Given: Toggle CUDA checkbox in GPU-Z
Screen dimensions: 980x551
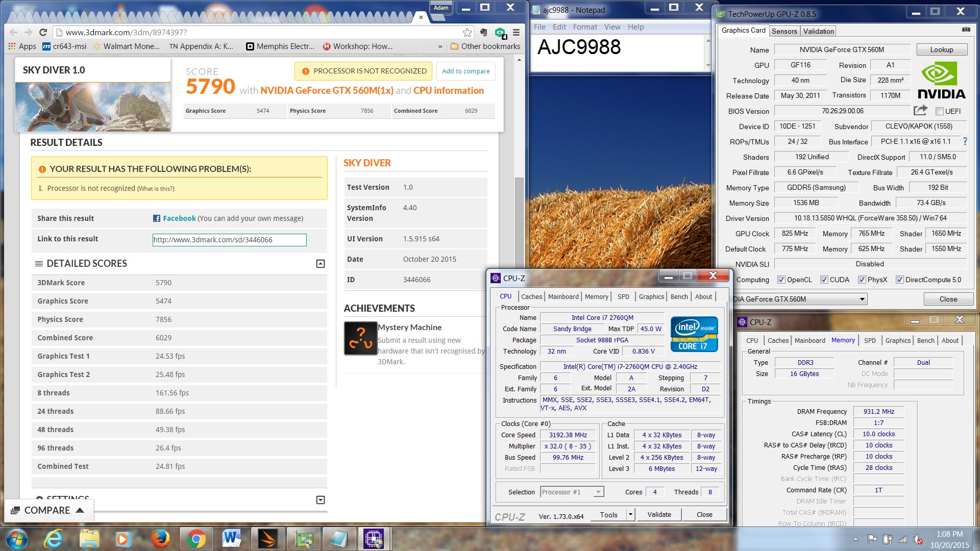Looking at the screenshot, I should tap(824, 280).
